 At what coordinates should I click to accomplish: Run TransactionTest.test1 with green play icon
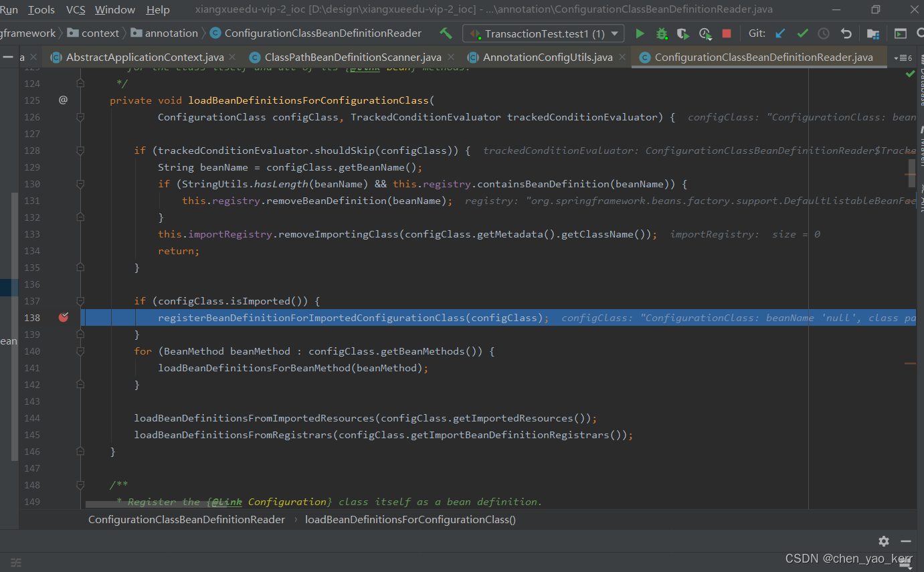pos(640,33)
